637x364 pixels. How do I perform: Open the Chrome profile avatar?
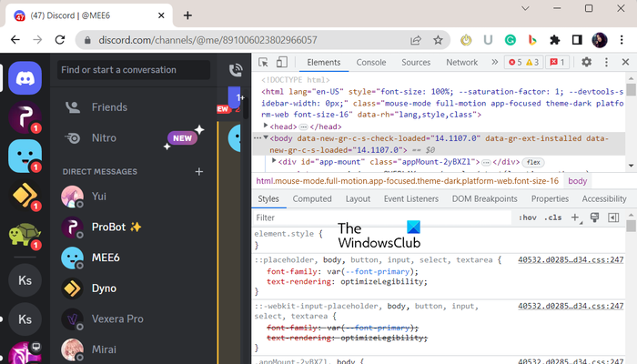[600, 40]
